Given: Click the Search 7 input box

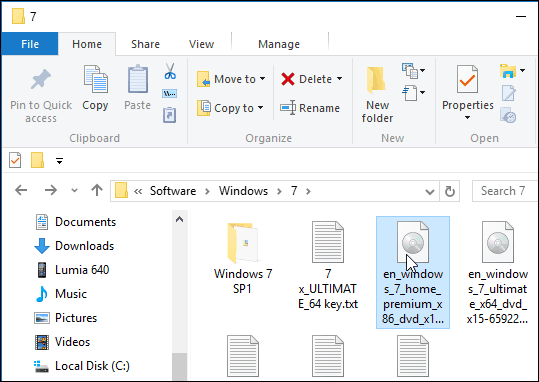Looking at the screenshot, I should (x=505, y=191).
